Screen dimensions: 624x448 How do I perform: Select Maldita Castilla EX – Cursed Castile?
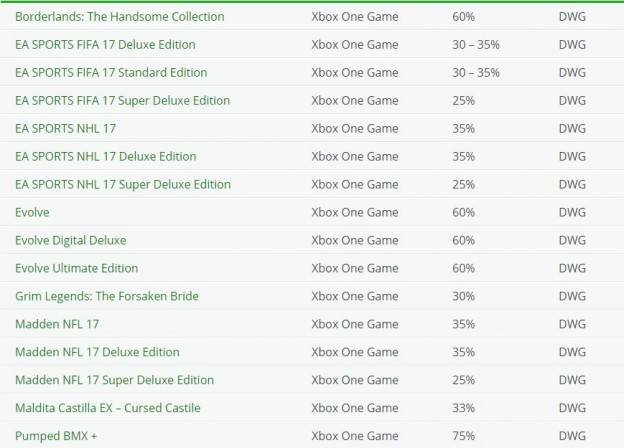pyautogui.click(x=107, y=408)
